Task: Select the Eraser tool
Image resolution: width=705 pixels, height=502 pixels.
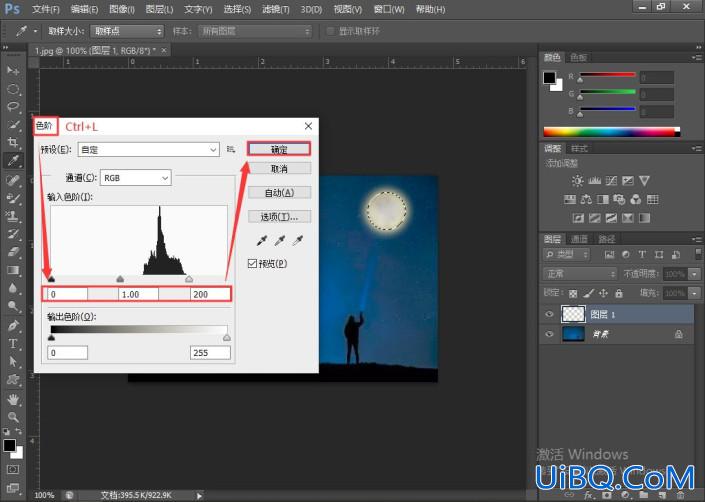Action: pyautogui.click(x=13, y=252)
